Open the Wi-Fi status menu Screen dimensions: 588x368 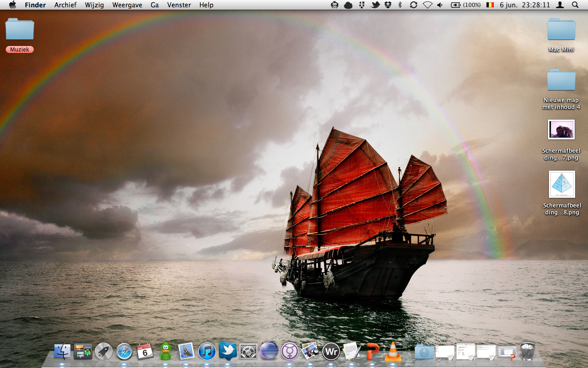[x=428, y=5]
